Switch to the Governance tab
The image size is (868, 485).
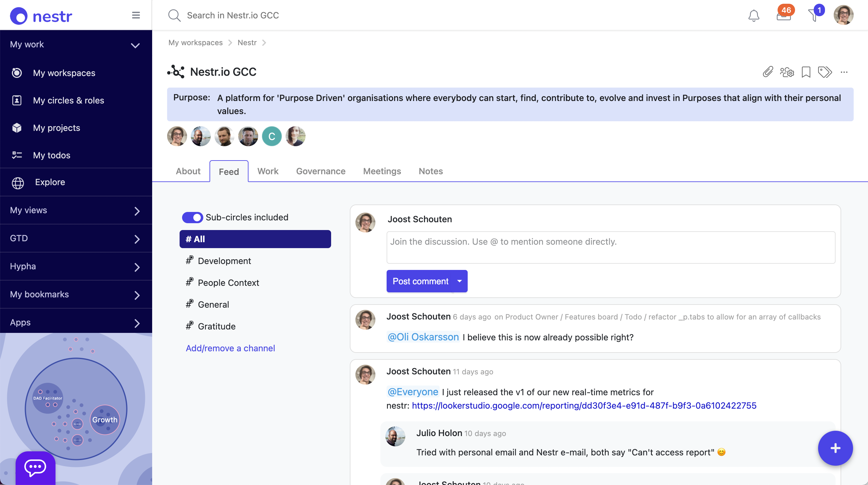(x=321, y=171)
